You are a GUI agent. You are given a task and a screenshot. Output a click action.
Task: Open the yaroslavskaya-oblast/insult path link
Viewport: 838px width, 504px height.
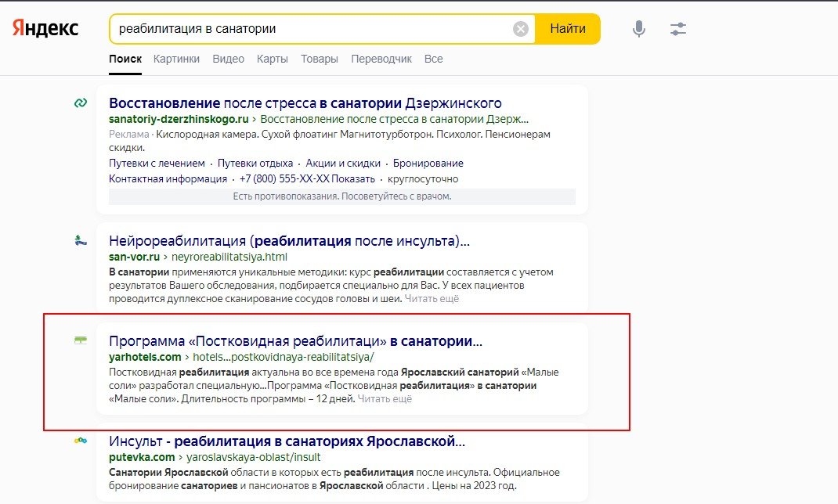253,458
